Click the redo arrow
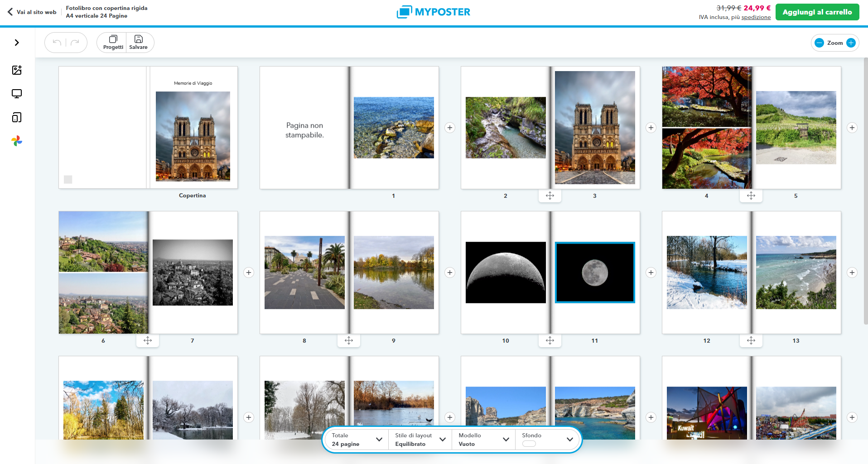The height and width of the screenshot is (464, 868). (x=75, y=43)
